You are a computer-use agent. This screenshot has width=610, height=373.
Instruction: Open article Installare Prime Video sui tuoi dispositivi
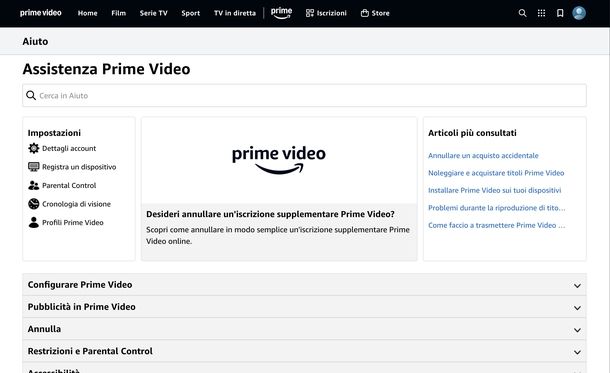494,191
